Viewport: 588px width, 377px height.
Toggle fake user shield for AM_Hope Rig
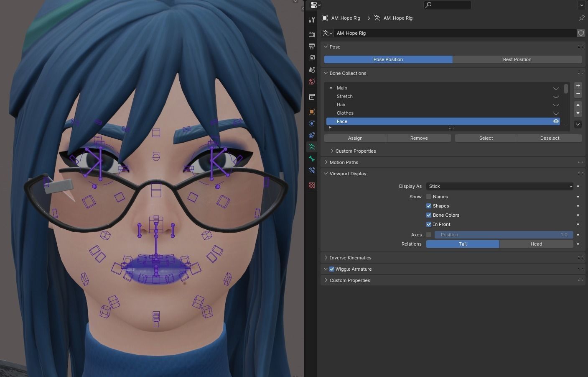(x=581, y=33)
